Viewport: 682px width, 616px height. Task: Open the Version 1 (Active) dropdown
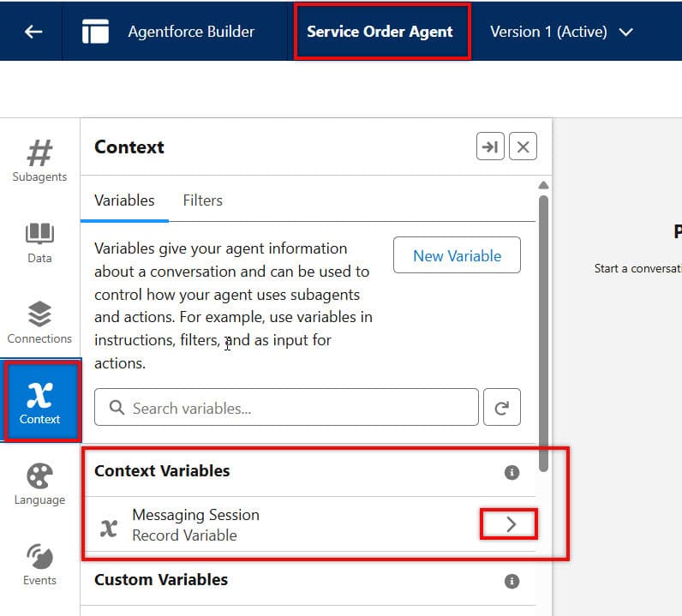[561, 32]
